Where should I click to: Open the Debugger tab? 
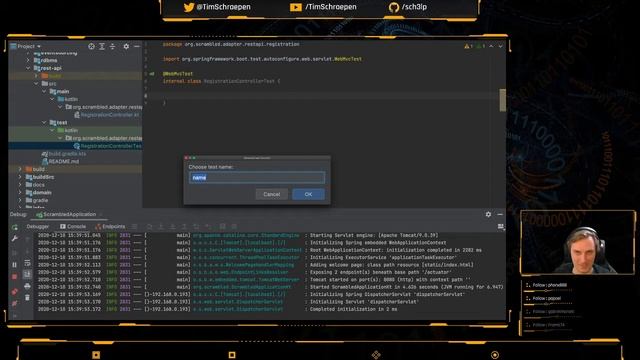pyautogui.click(x=38, y=227)
